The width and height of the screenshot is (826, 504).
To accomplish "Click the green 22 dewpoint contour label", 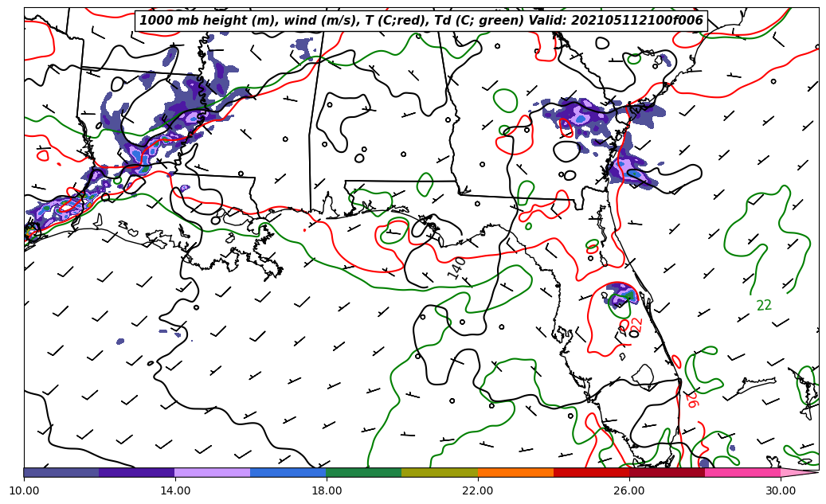I will point(764,306).
